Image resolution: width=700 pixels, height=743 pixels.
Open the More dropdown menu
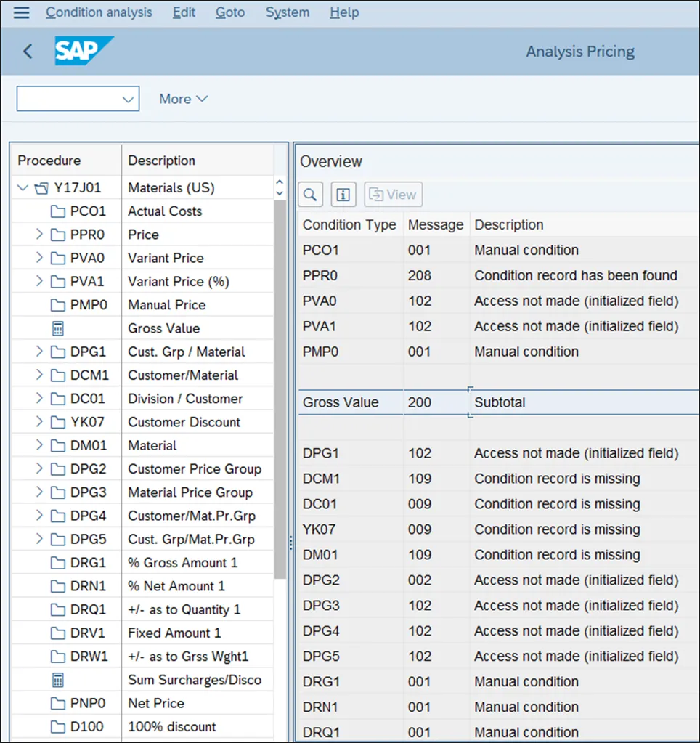click(183, 99)
